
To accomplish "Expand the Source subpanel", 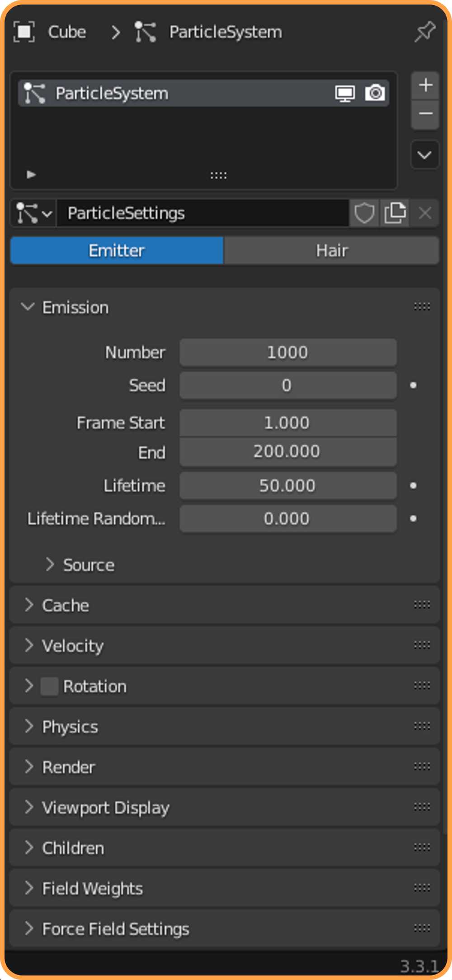I will point(89,565).
